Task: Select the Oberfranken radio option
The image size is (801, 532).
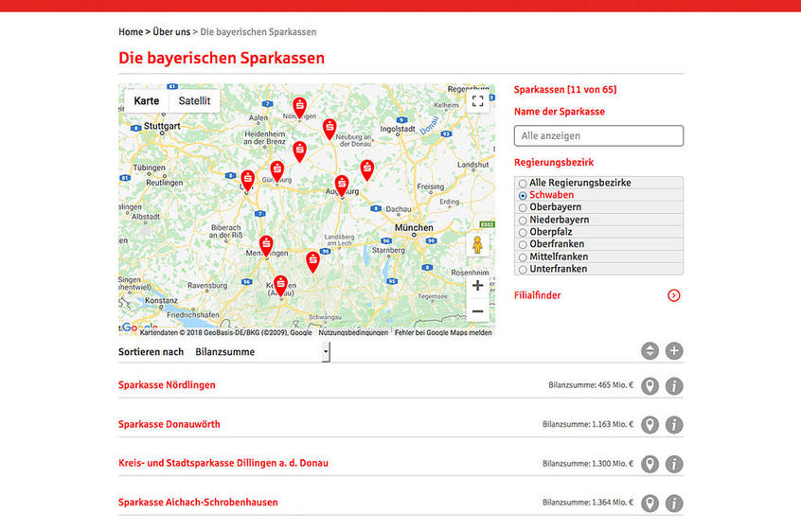Action: point(523,245)
